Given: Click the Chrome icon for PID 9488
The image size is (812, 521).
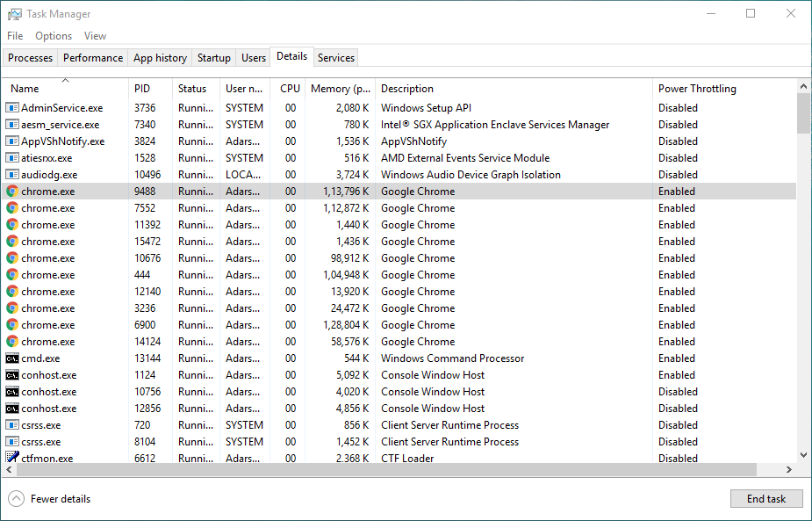Looking at the screenshot, I should click(12, 192).
